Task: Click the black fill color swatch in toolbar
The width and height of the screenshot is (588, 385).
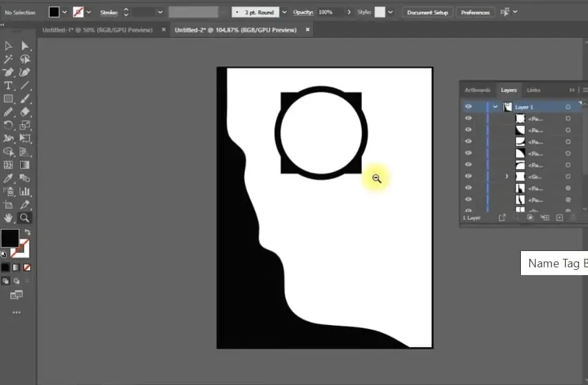Action: (10, 238)
